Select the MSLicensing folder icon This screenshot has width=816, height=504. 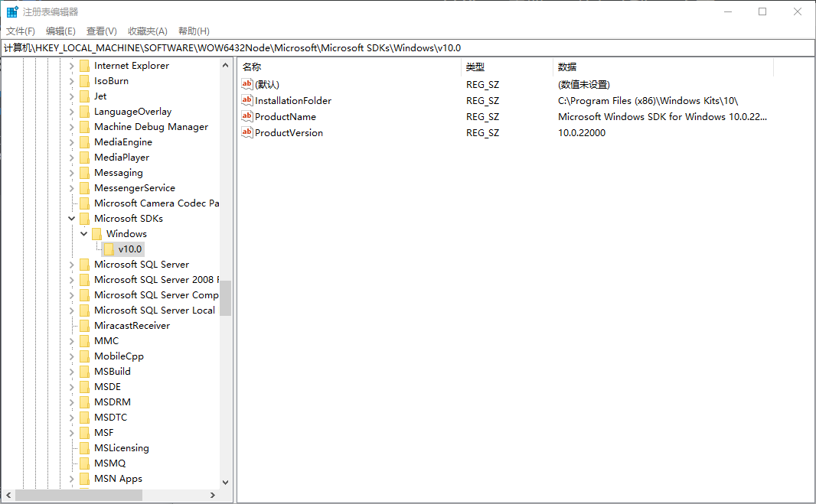84,448
